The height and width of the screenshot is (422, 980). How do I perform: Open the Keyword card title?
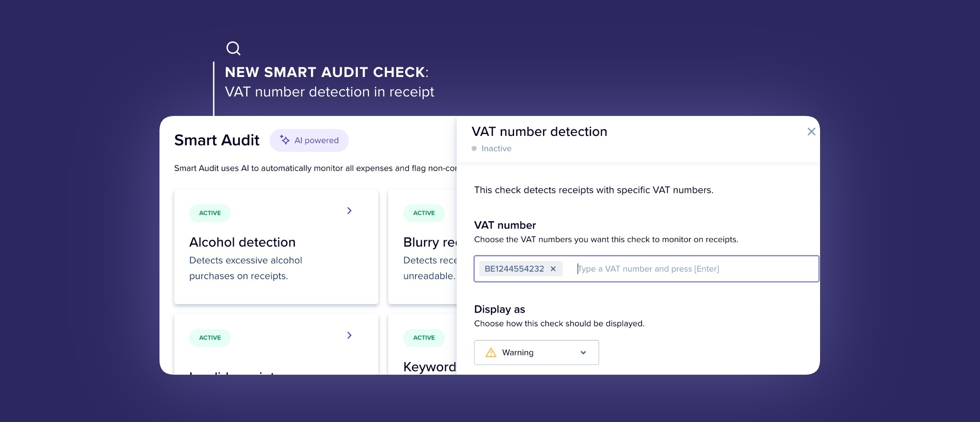[430, 367]
